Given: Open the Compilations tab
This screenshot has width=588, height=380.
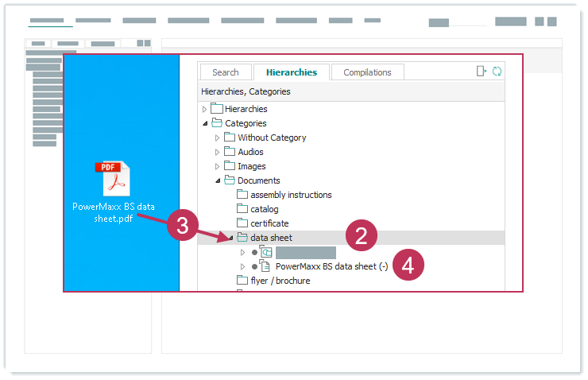Looking at the screenshot, I should click(x=367, y=72).
